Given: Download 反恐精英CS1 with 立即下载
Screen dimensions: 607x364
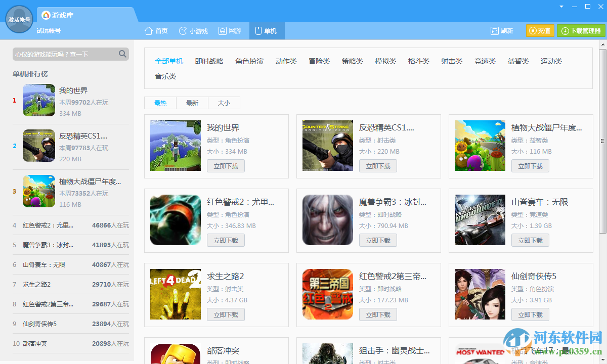Looking at the screenshot, I should (x=378, y=166).
